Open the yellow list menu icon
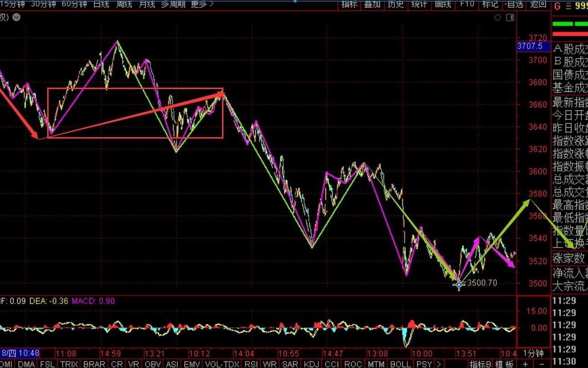The width and height of the screenshot is (588, 368). coord(568,6)
